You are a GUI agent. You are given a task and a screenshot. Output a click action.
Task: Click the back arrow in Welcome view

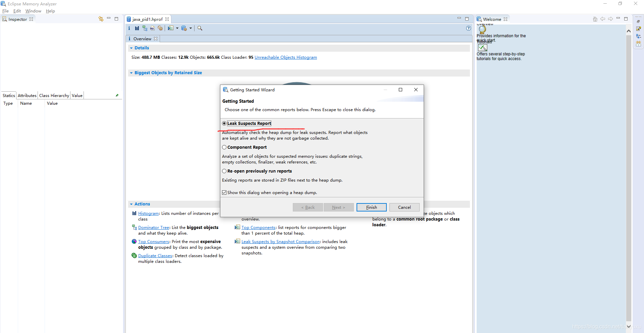click(x=603, y=19)
